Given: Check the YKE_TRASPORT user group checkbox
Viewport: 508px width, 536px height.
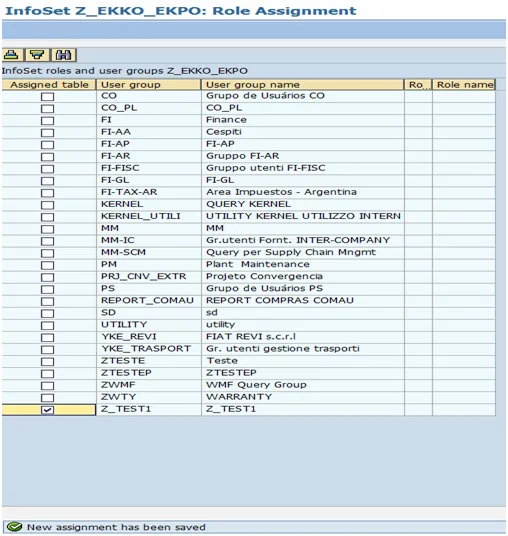Looking at the screenshot, I should (x=48, y=350).
